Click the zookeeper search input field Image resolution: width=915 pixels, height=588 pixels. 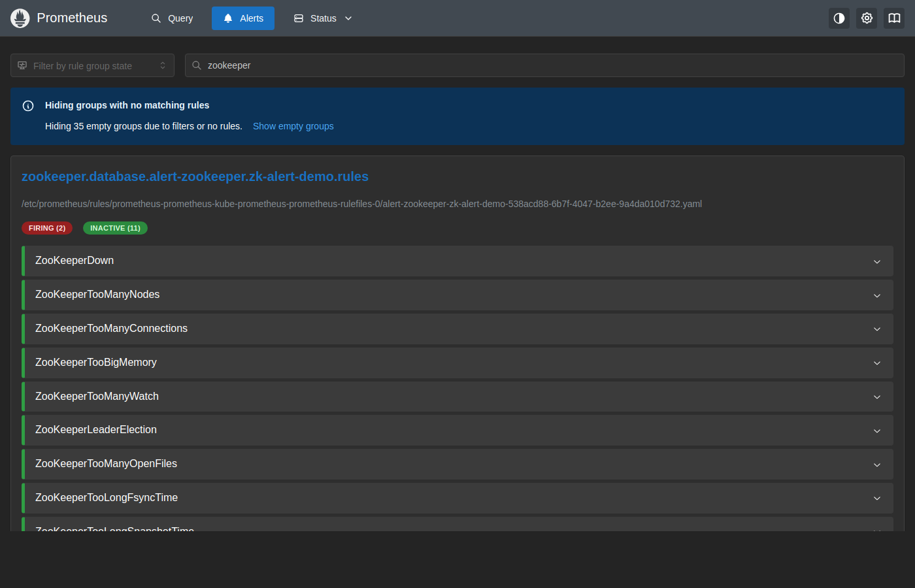pos(544,65)
